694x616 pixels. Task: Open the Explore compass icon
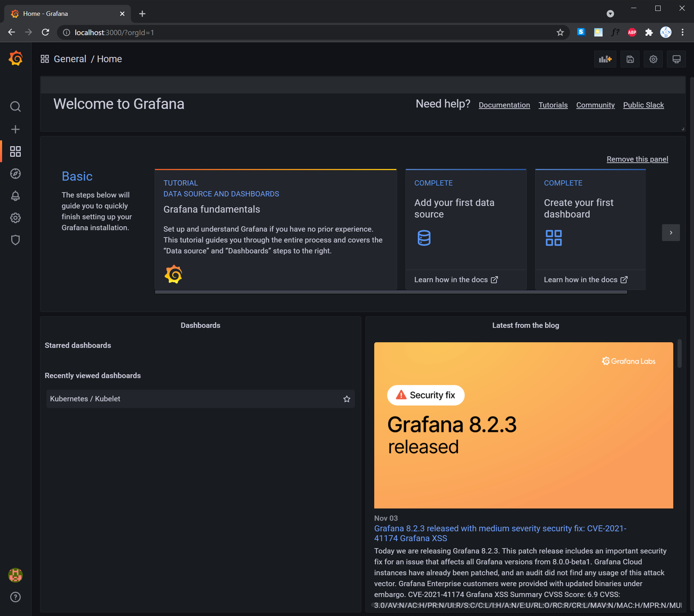point(15,174)
